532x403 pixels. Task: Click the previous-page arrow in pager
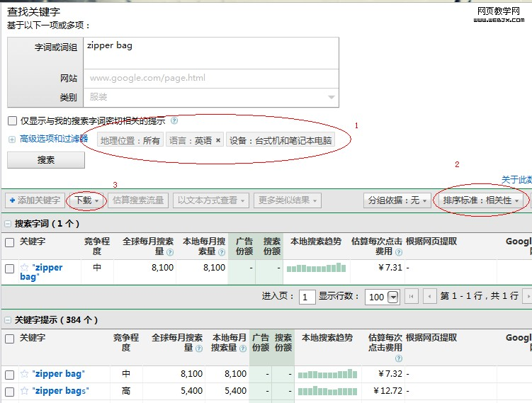click(x=429, y=297)
